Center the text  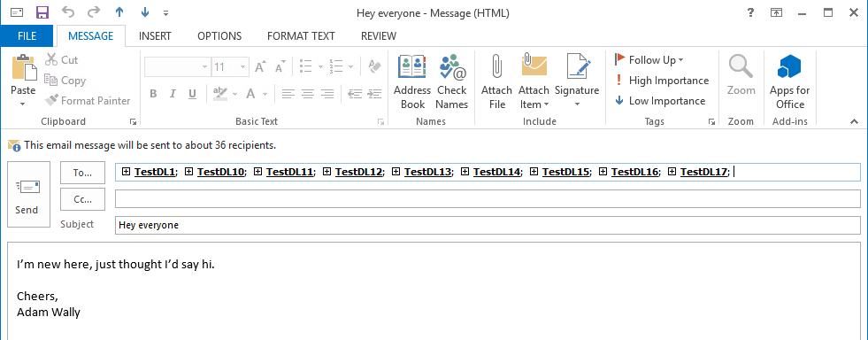[308, 94]
